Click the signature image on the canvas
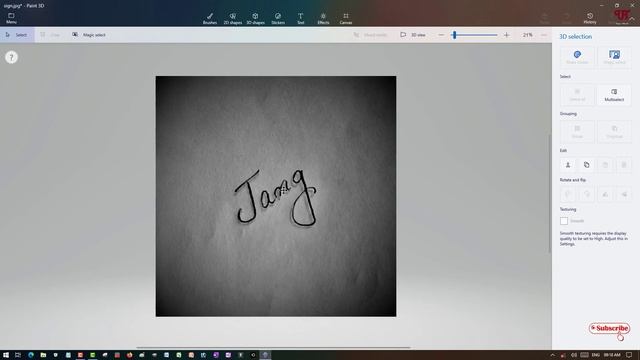This screenshot has height=360, width=640. click(276, 196)
